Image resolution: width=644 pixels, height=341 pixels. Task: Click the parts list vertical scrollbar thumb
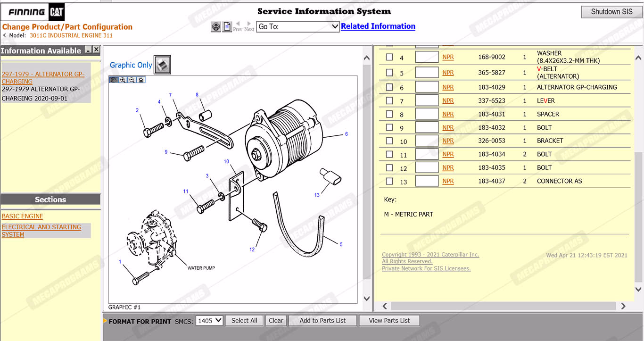point(639,216)
